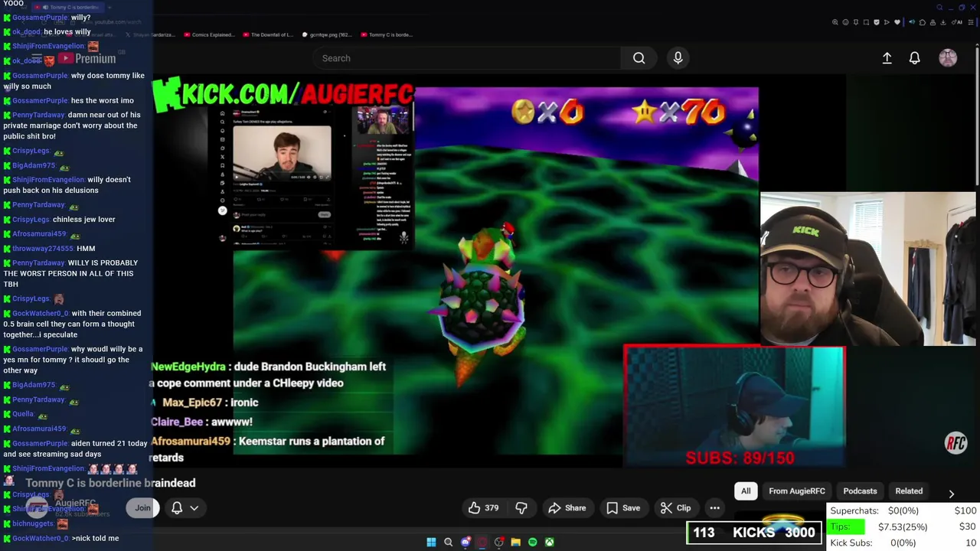980x551 pixels.
Task: Open the browser extensions cube icon
Action: [923, 22]
